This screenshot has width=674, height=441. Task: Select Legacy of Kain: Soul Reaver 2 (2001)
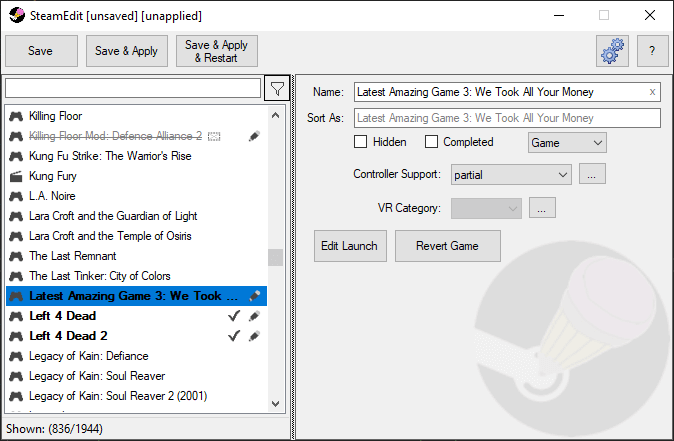point(136,396)
